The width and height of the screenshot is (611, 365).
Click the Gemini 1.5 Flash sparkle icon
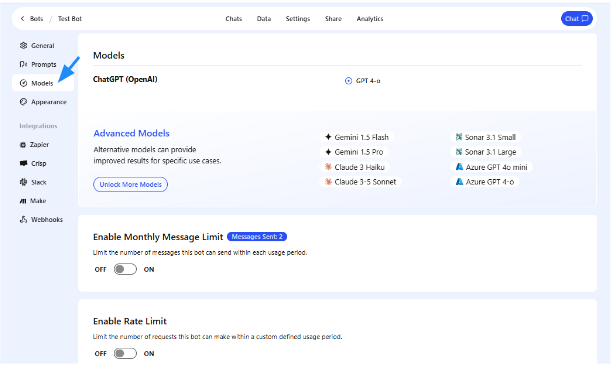(x=328, y=137)
